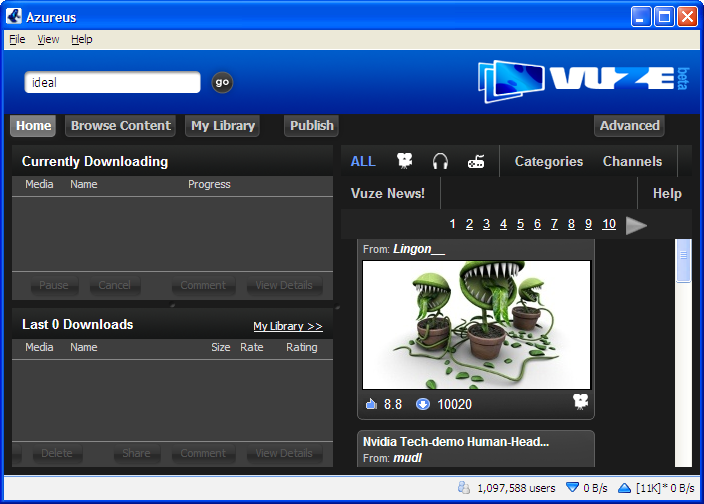Go to page 7

554,224
